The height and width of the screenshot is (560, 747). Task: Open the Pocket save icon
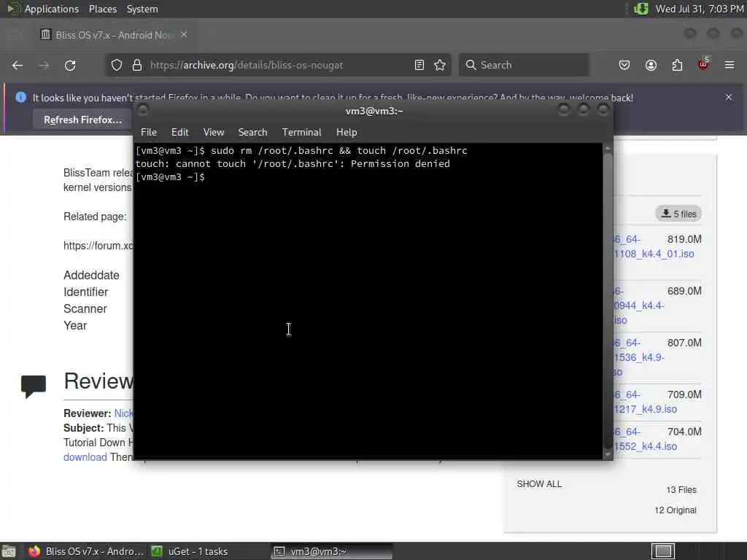click(x=624, y=65)
